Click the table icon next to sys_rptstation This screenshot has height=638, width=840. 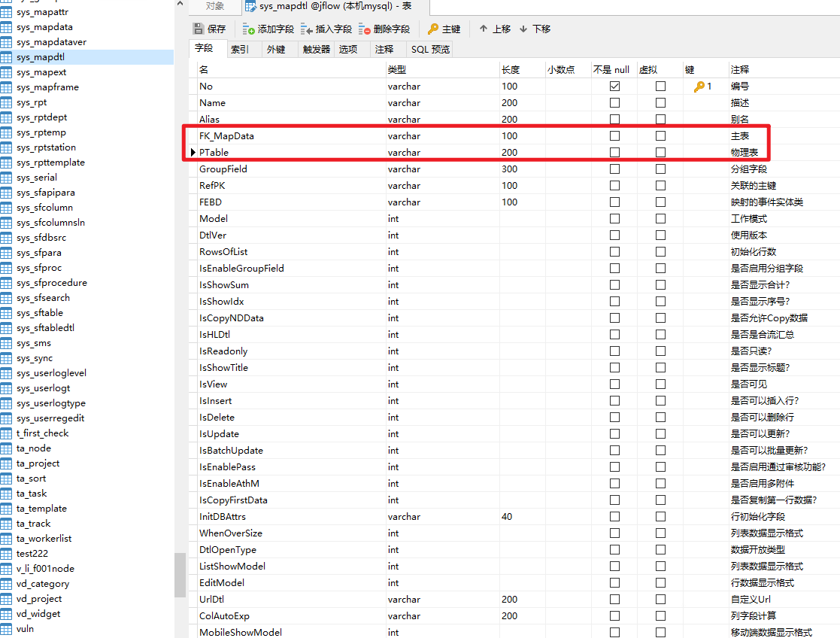pos(6,147)
